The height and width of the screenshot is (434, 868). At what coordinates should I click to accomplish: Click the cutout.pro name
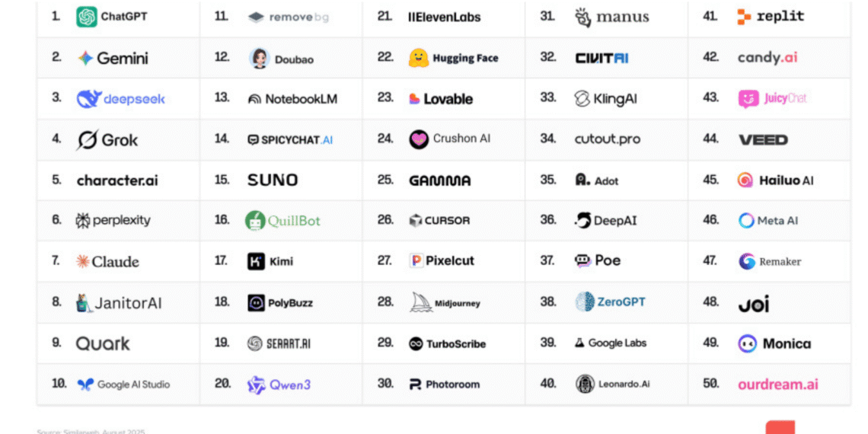click(x=607, y=139)
